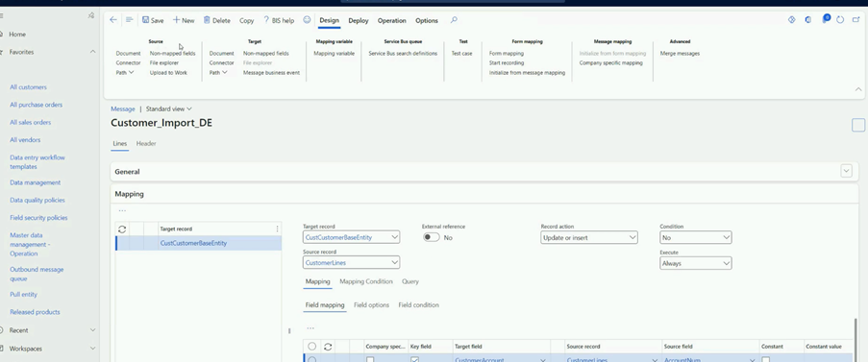Screen dimensions: 868x362
Task: Open the Source Path dropdown
Action: click(x=125, y=72)
